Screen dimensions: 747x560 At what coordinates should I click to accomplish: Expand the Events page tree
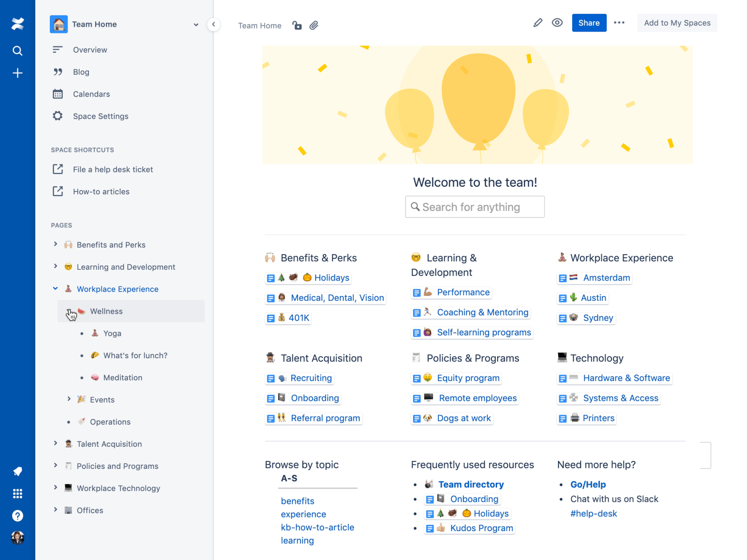[x=68, y=399]
